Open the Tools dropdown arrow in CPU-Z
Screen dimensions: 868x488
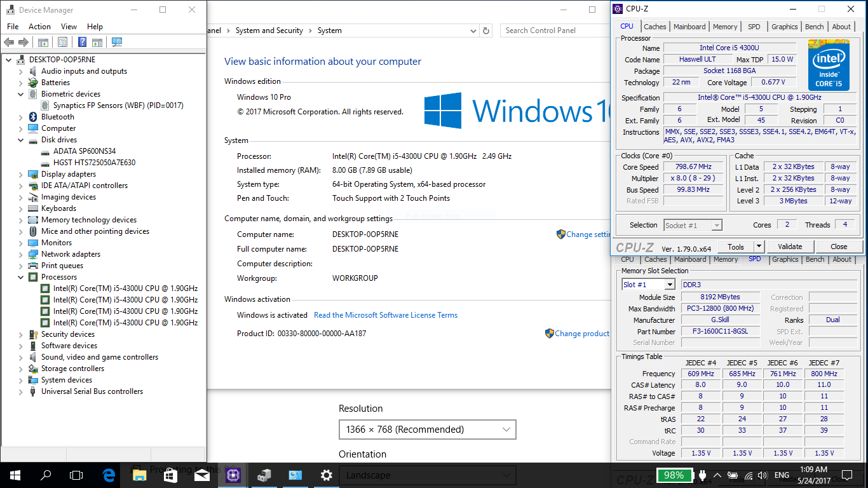pos(759,247)
